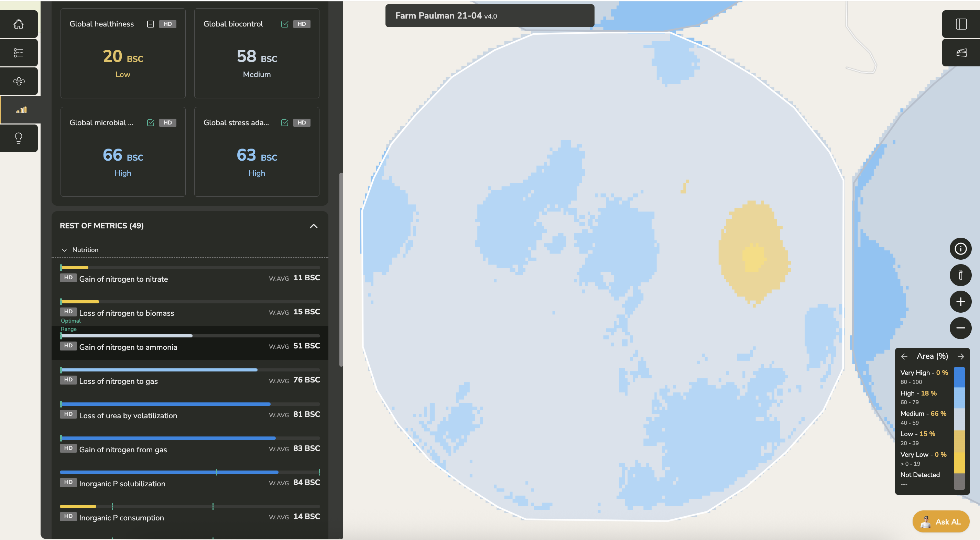Click the 14 BSC weighted average value
The height and width of the screenshot is (540, 980).
(306, 516)
